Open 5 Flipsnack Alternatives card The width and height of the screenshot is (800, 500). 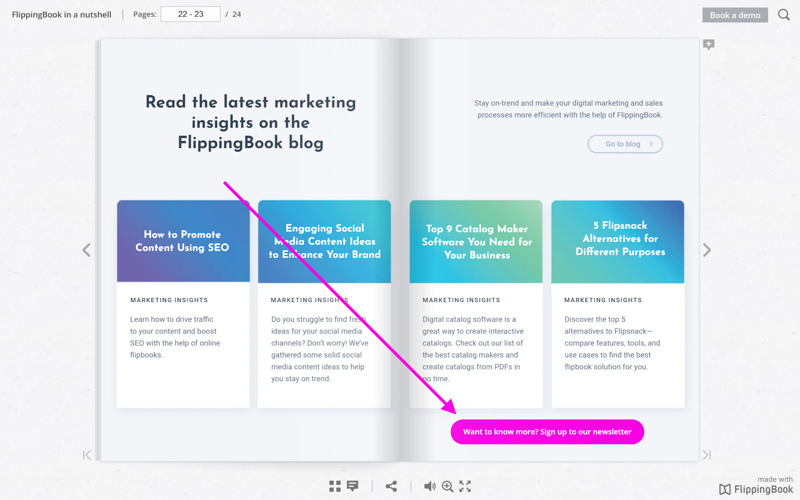(x=618, y=304)
